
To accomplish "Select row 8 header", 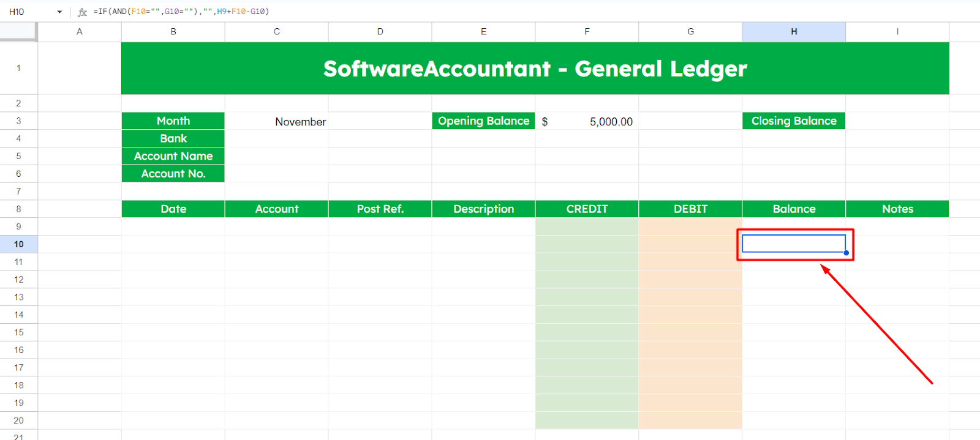I will [18, 209].
